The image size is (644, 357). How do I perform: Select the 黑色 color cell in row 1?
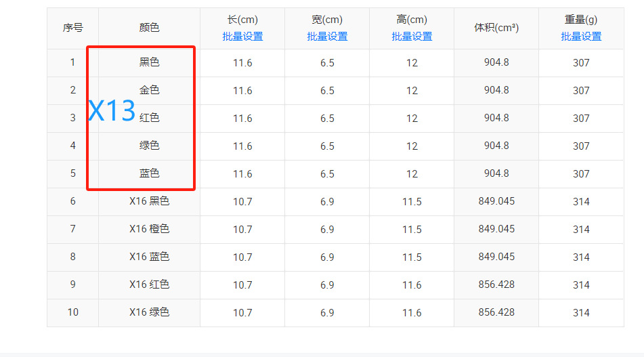tap(149, 62)
